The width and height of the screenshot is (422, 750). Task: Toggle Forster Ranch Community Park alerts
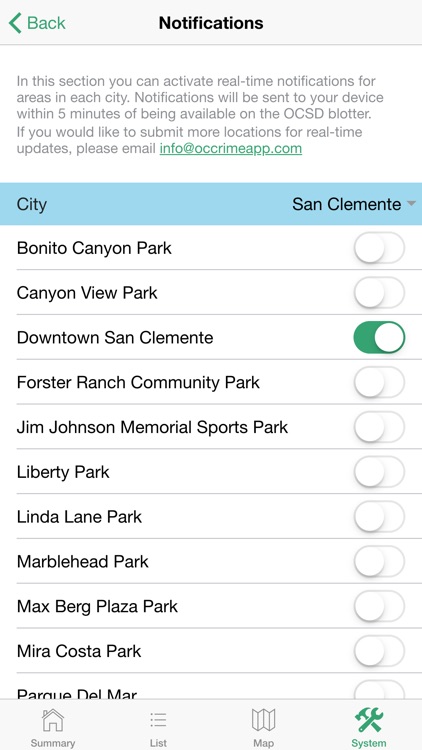[379, 382]
